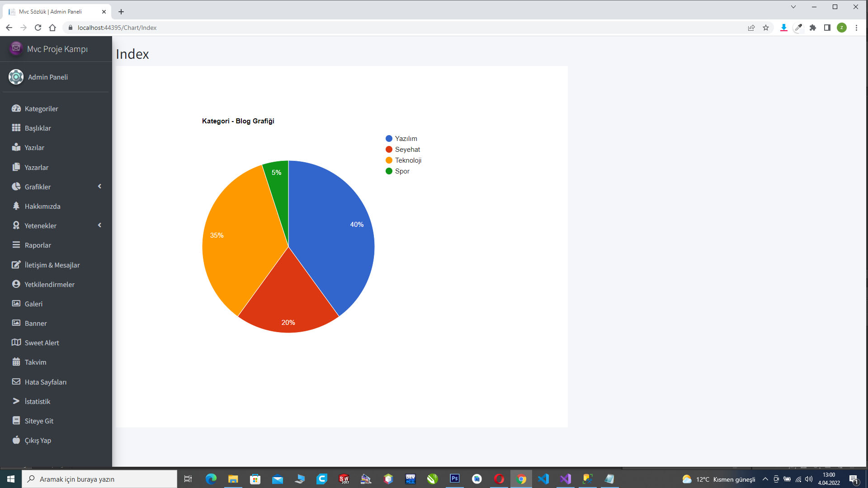Click Çıkış Yap to log out

[x=38, y=440]
